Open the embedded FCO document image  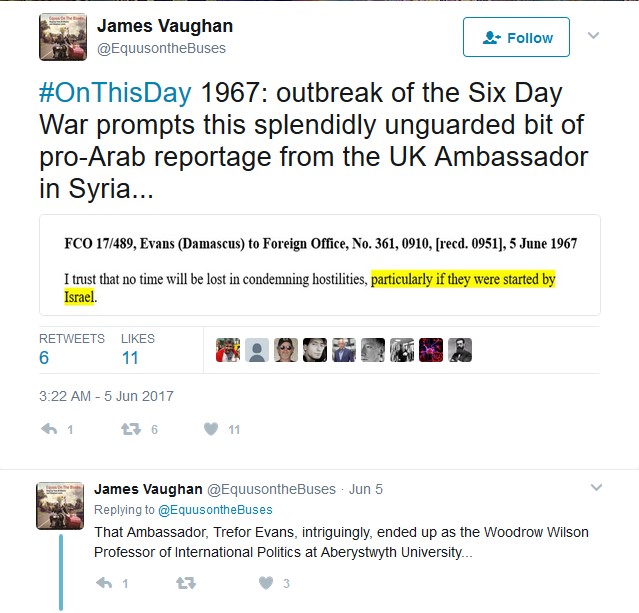(320, 265)
